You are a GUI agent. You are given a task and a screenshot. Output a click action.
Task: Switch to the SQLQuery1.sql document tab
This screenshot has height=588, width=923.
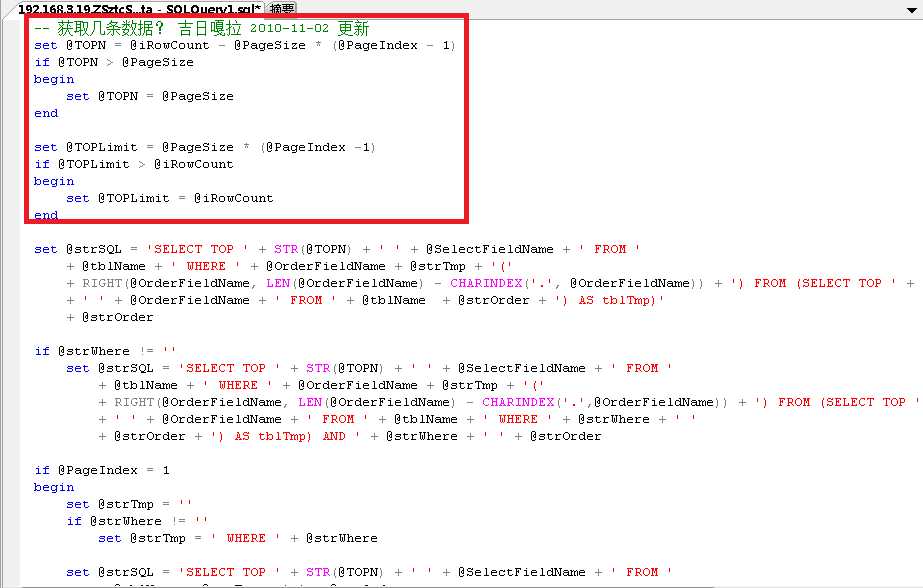point(140,8)
